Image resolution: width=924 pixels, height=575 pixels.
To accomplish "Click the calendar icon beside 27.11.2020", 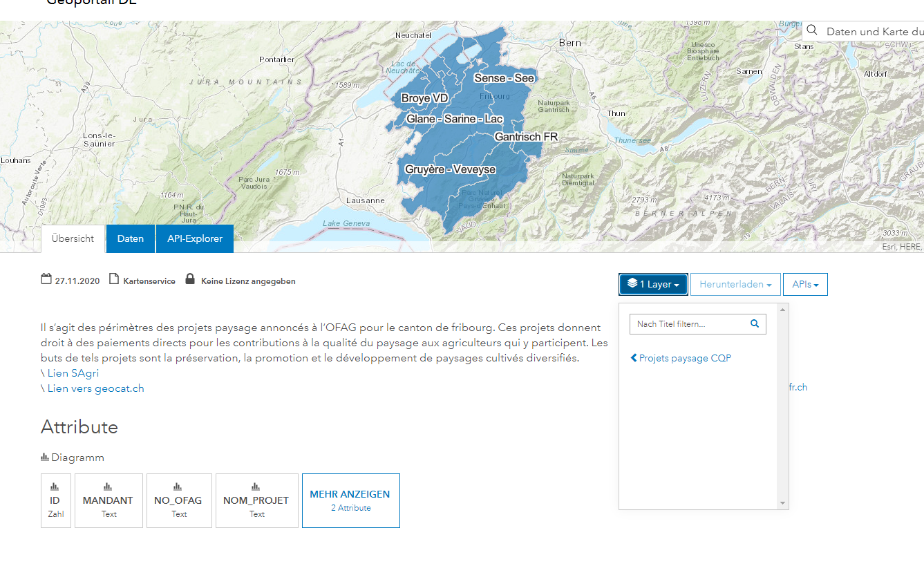I will coord(46,280).
